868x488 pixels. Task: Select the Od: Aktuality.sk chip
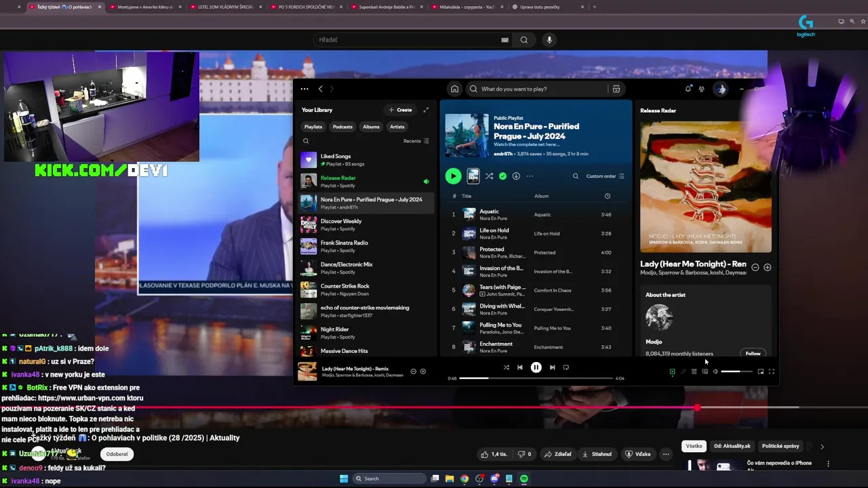click(732, 446)
